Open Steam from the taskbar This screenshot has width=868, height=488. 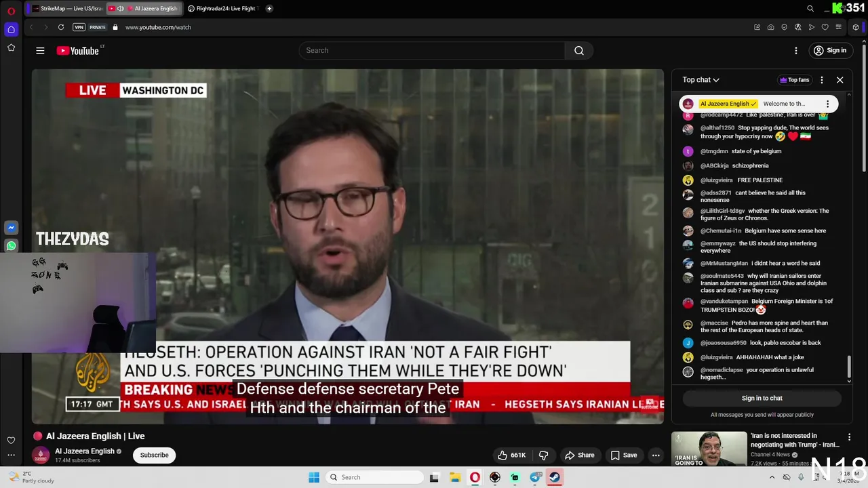[x=555, y=477]
